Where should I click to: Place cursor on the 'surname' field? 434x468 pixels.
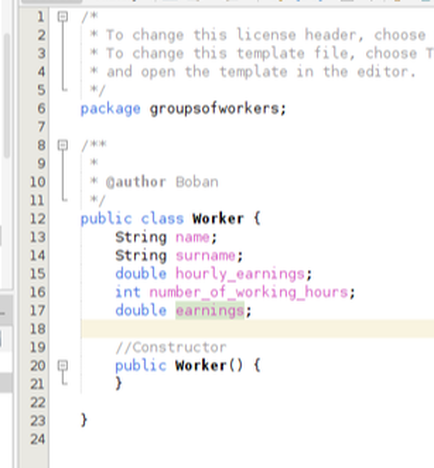[206, 256]
